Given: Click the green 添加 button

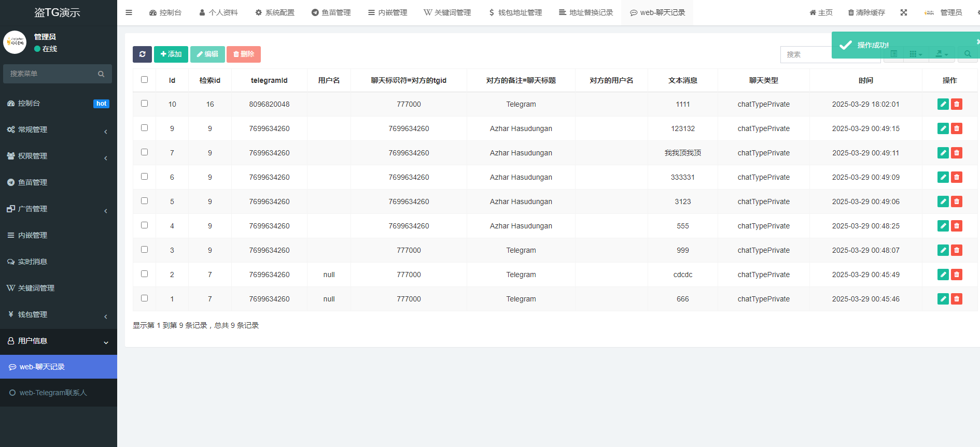Looking at the screenshot, I should (171, 54).
